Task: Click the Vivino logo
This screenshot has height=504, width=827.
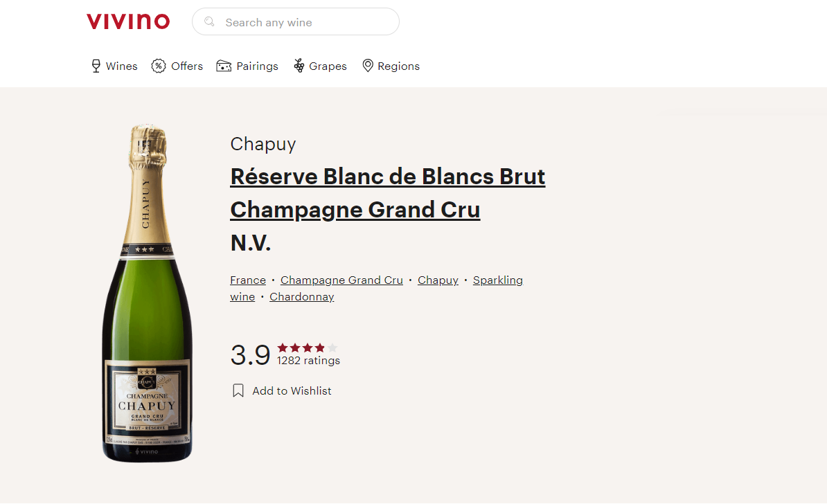Action: tap(128, 21)
